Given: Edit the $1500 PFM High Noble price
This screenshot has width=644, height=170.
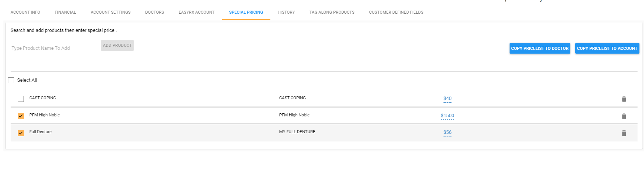Looking at the screenshot, I should [447, 116].
